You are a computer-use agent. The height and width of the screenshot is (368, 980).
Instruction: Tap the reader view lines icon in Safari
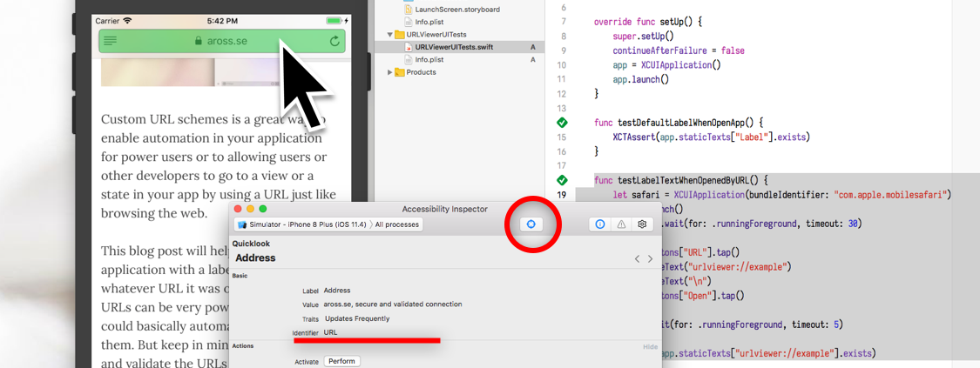pyautogui.click(x=111, y=41)
